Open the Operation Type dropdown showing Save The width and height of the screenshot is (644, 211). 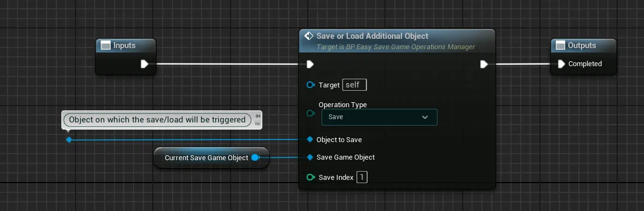[x=379, y=117]
